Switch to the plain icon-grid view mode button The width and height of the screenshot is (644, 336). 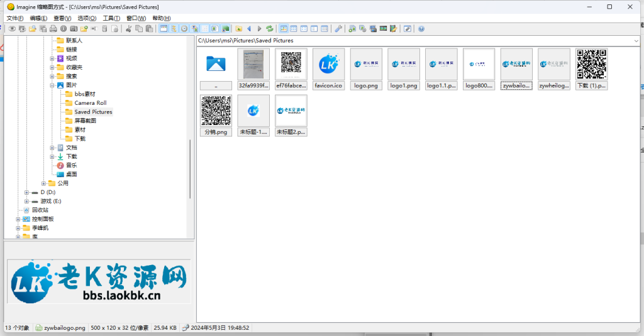pos(294,29)
